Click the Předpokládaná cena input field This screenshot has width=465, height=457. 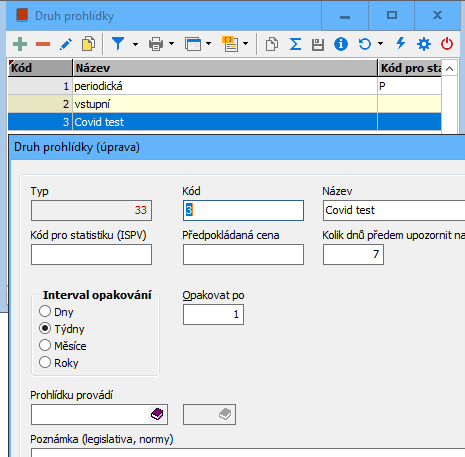[243, 254]
